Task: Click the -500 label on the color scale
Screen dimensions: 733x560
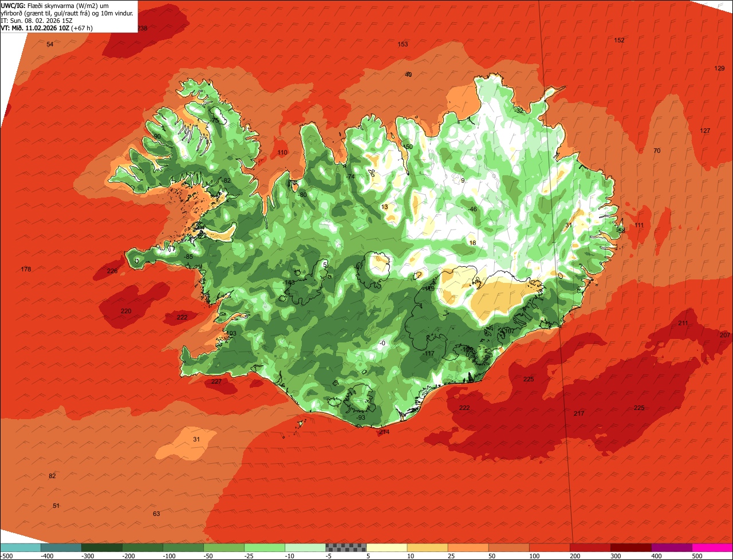Action: [x=6, y=555]
